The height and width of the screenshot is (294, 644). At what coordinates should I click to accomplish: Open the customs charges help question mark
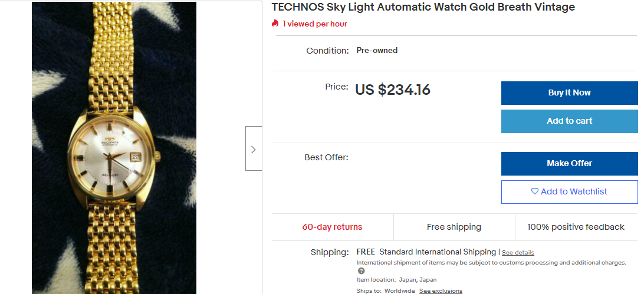coord(362,271)
